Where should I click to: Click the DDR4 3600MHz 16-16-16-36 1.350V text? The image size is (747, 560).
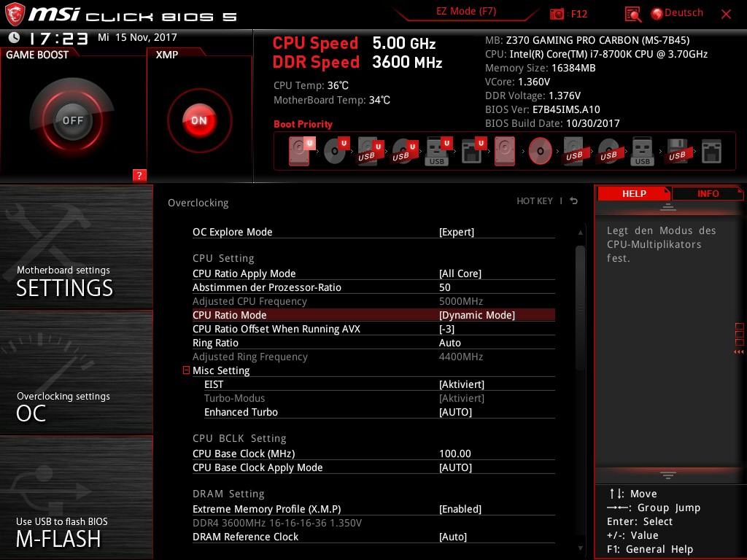click(x=276, y=523)
